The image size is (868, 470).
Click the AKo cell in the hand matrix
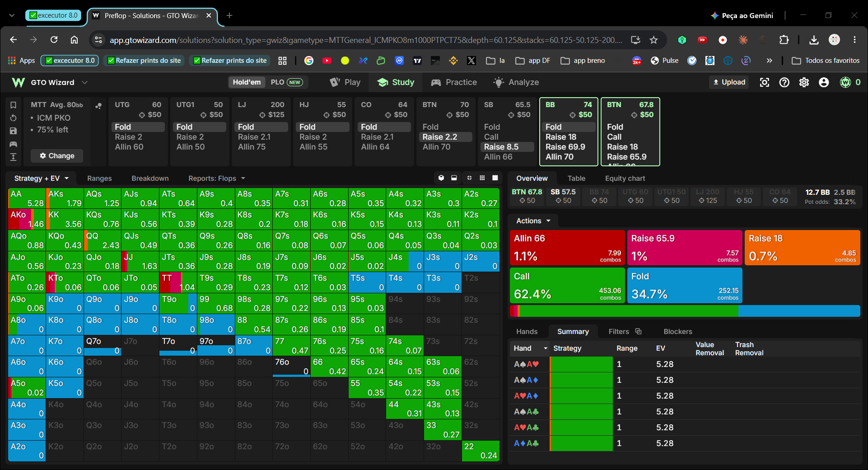[x=27, y=219]
